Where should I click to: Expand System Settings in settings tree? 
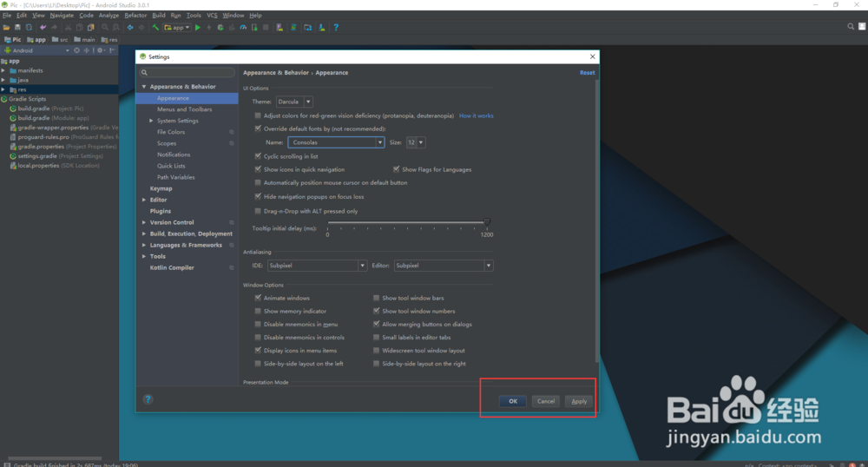point(151,121)
